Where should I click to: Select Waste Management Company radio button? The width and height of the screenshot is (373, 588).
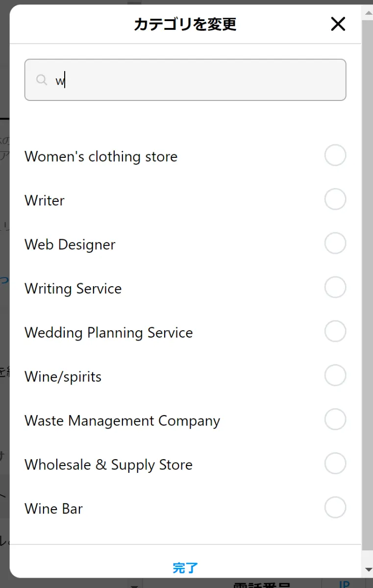pyautogui.click(x=335, y=420)
